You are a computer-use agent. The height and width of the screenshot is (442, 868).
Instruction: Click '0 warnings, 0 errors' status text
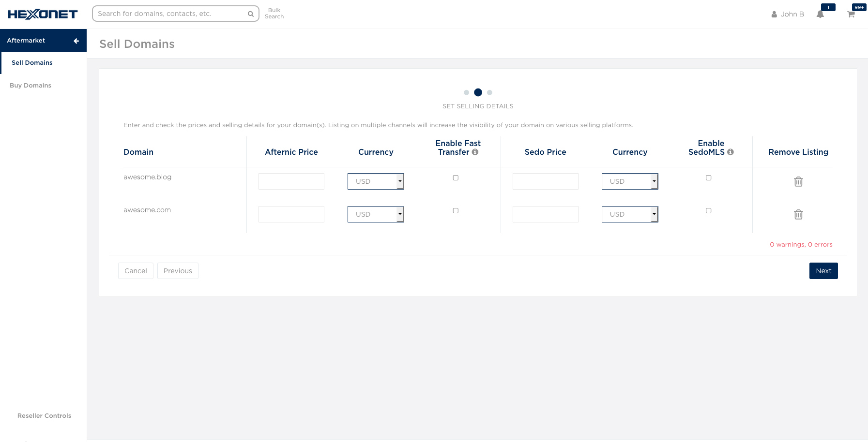(801, 245)
